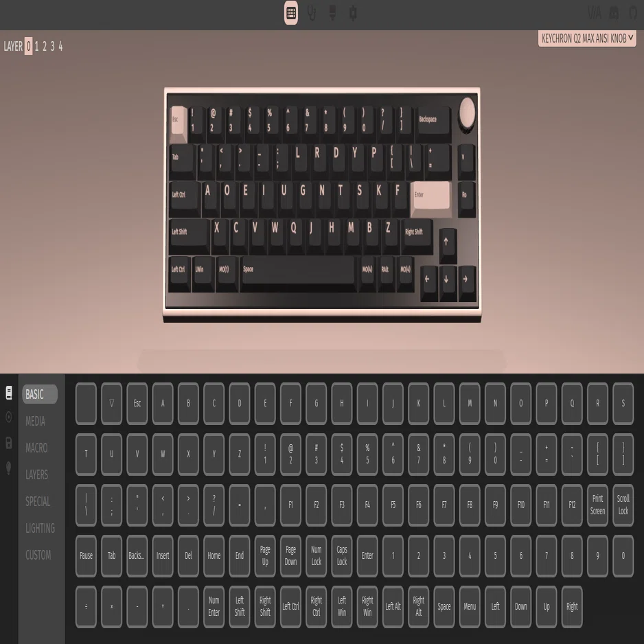644x644 pixels.
Task: Pick the Pause keycode
Action: (x=87, y=555)
